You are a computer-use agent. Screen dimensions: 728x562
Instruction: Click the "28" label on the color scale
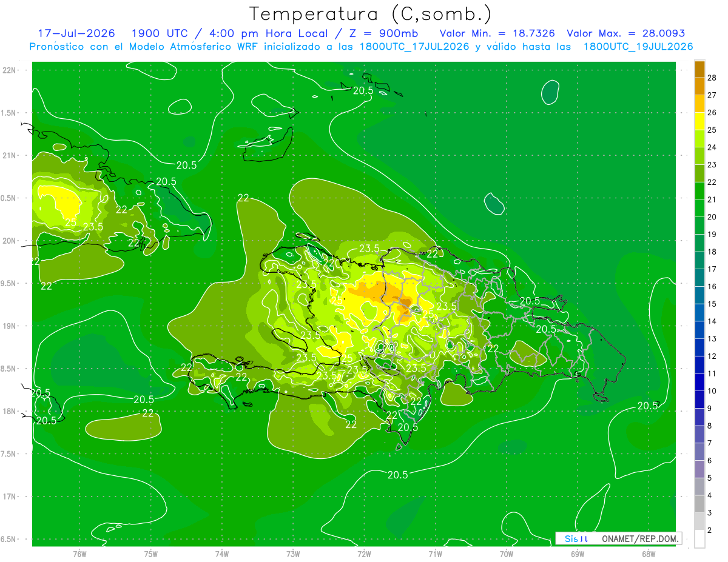(x=712, y=78)
